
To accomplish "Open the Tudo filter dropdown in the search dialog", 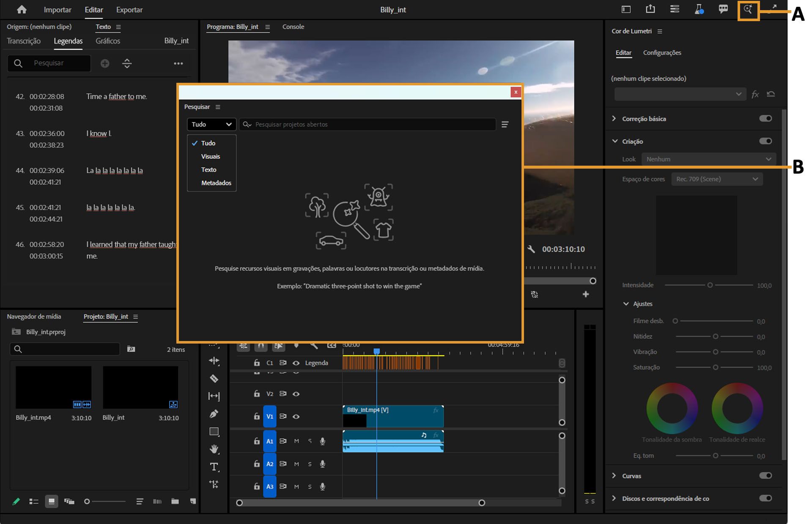I will 211,124.
